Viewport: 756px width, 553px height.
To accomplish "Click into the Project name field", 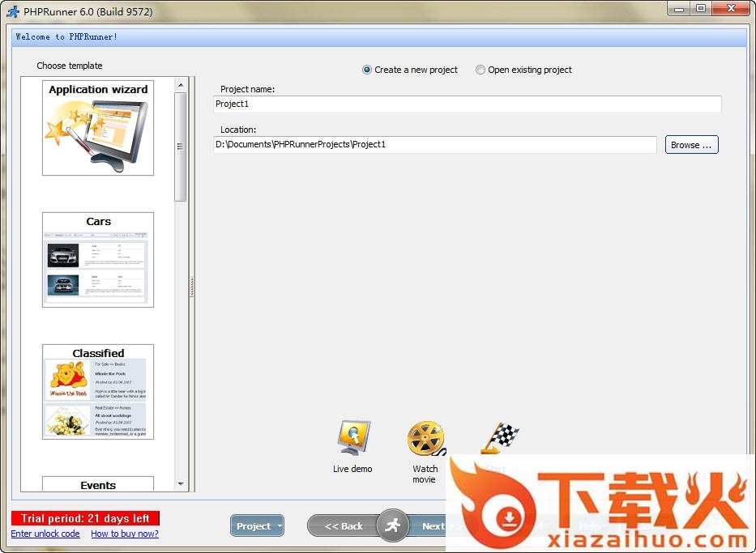I will click(x=468, y=104).
